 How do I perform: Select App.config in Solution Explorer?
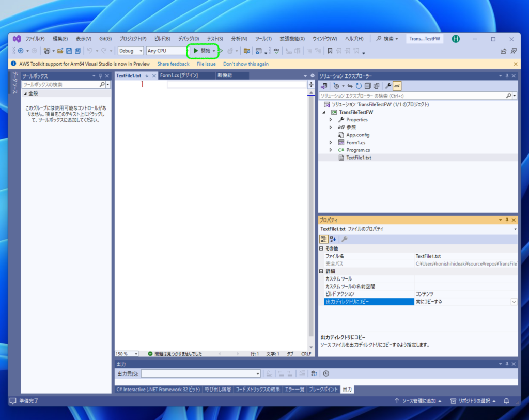(x=357, y=135)
